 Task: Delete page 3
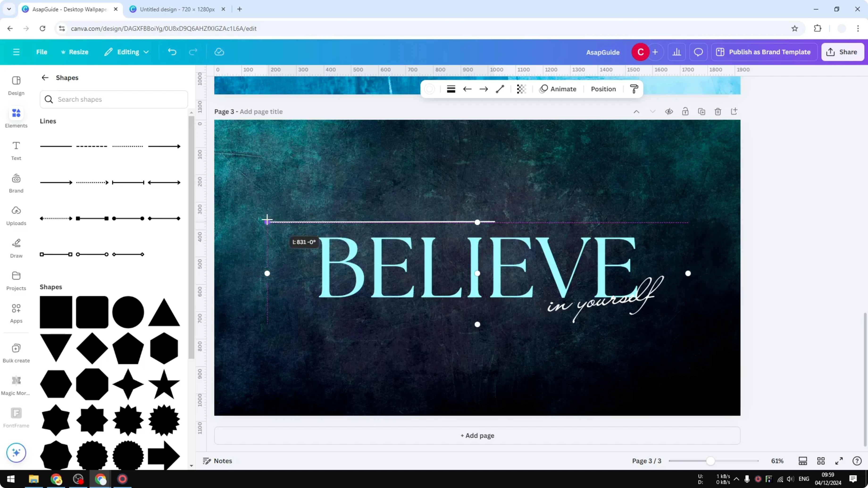(x=718, y=112)
